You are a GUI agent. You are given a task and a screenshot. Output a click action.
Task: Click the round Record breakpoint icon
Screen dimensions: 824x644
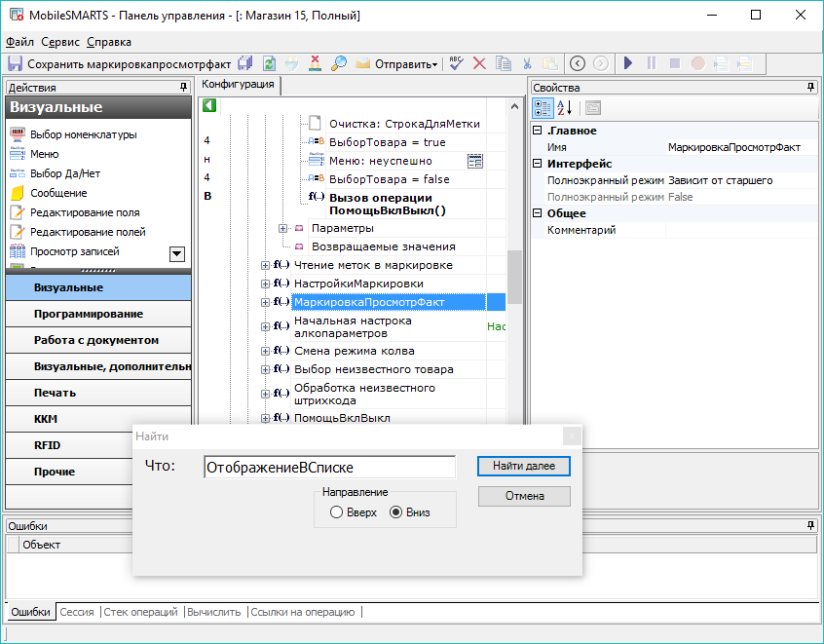[x=698, y=63]
